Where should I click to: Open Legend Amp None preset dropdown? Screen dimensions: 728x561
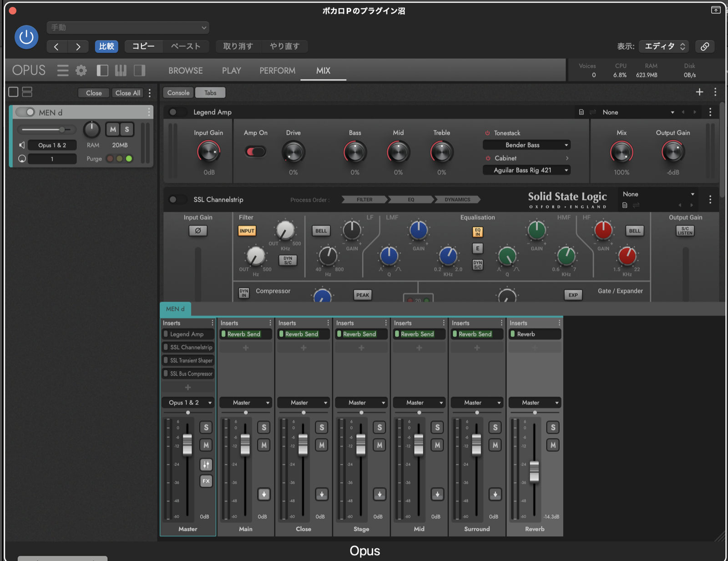point(638,112)
